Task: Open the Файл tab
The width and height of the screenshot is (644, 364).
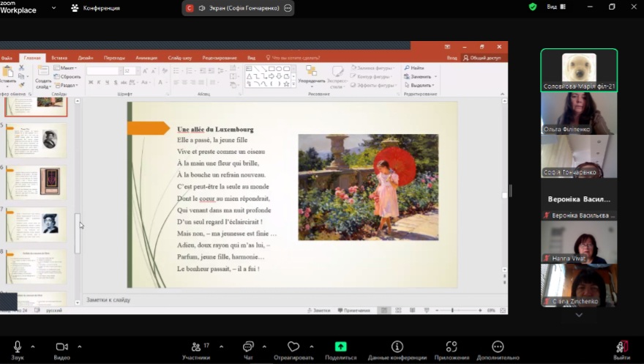Action: pyautogui.click(x=7, y=58)
